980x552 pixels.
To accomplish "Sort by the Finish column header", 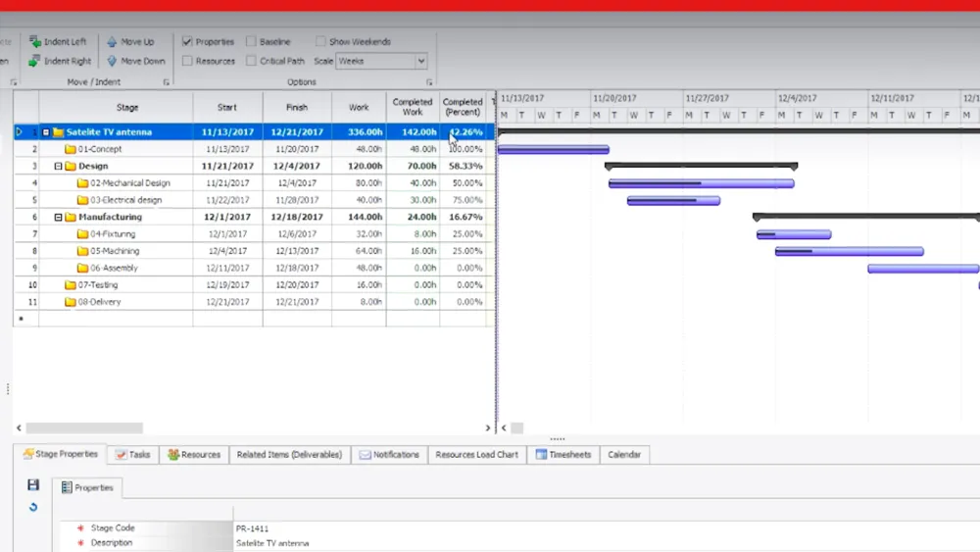I will pyautogui.click(x=297, y=107).
